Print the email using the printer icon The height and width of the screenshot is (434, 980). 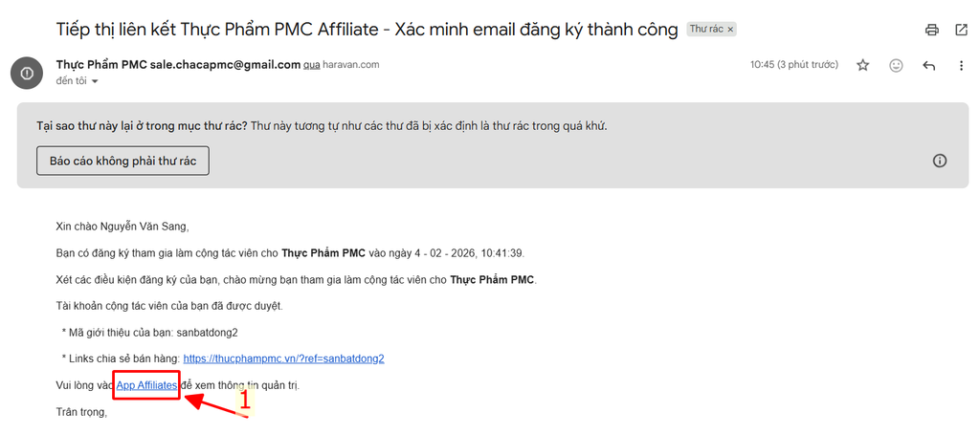click(932, 30)
